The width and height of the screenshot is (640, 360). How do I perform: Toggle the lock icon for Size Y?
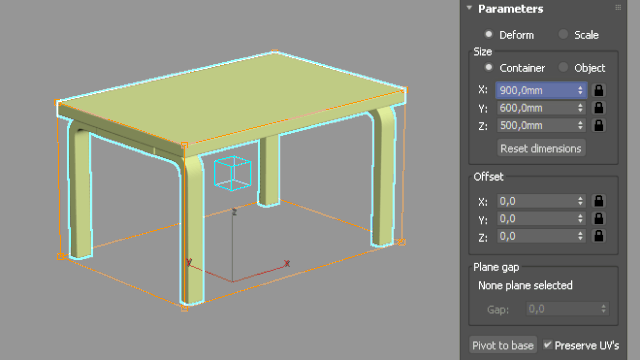pos(599,108)
